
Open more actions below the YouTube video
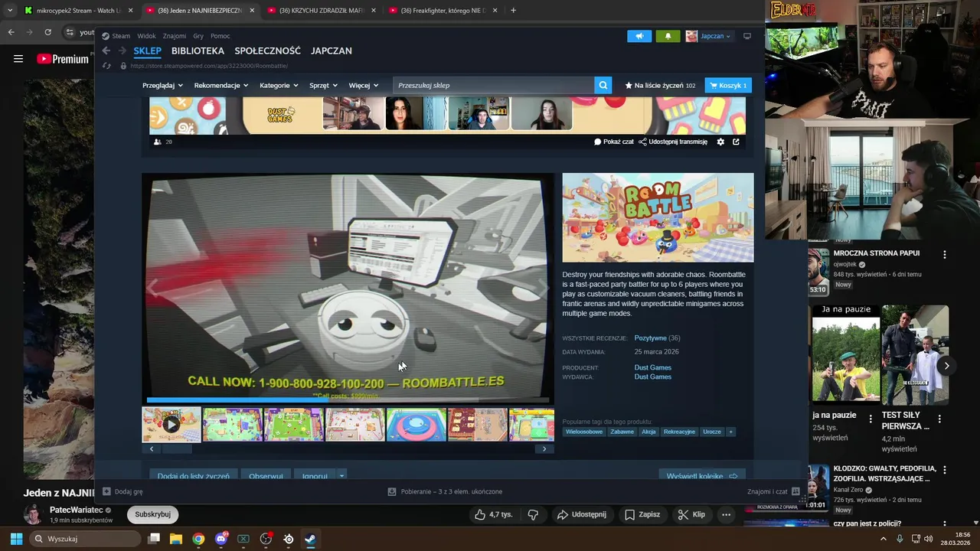pos(727,514)
